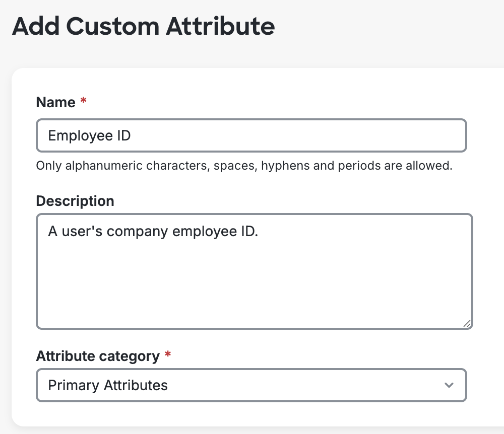Click the Primary Attributes selected value
The height and width of the screenshot is (434, 504).
pyautogui.click(x=107, y=385)
